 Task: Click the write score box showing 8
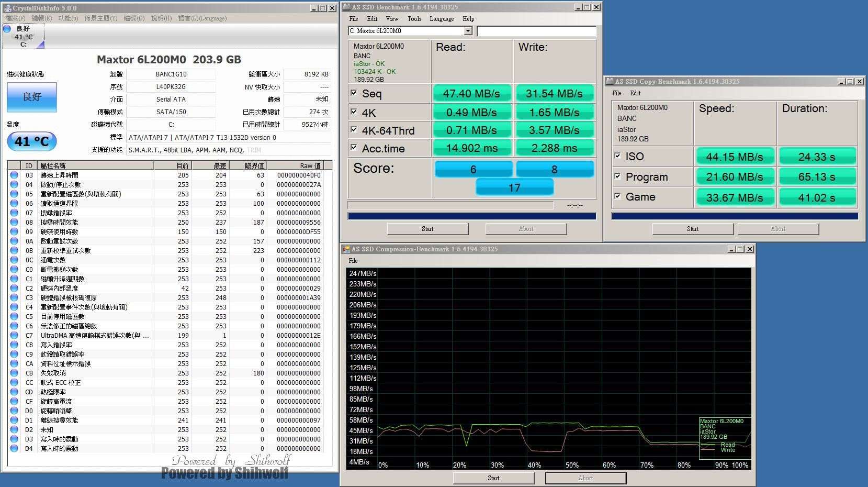(x=554, y=169)
